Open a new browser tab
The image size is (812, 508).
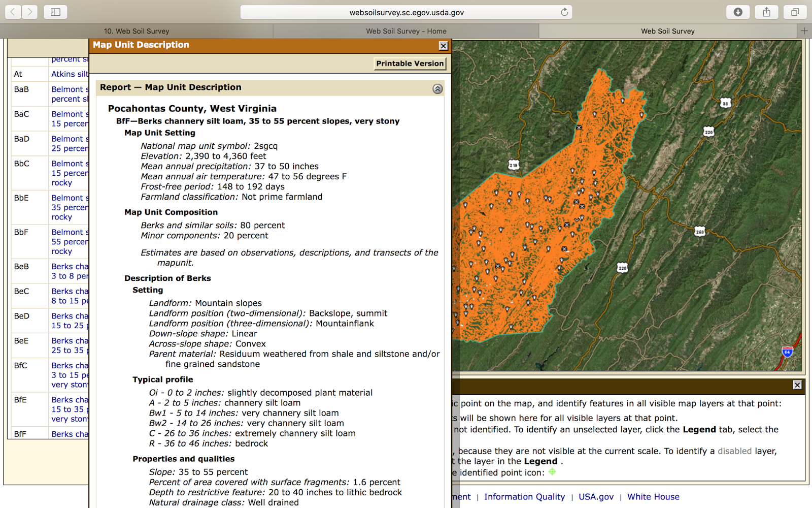tap(803, 31)
